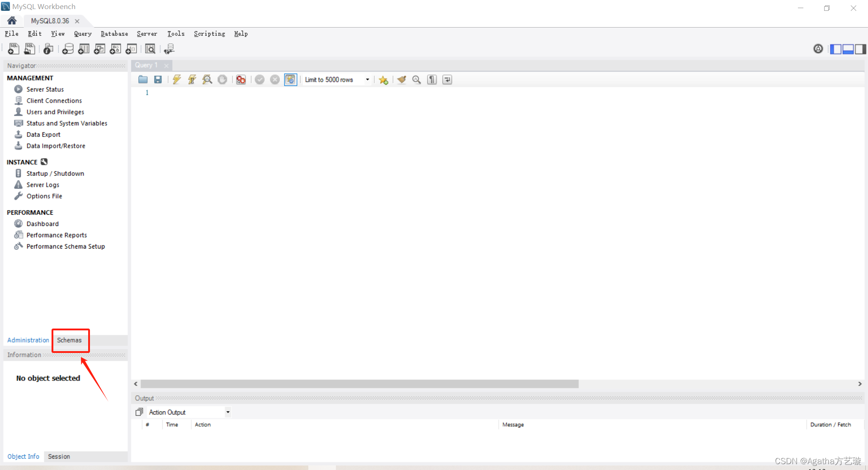Go to the Workbench home screen

12,20
